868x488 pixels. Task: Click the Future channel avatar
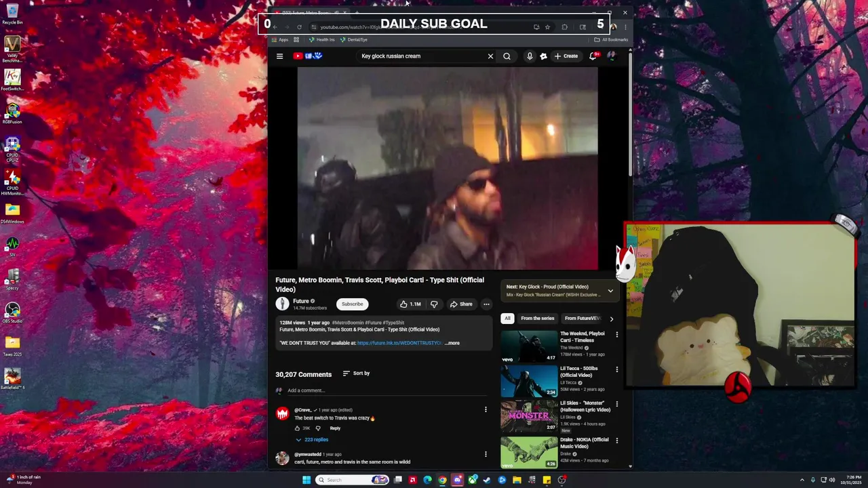282,304
